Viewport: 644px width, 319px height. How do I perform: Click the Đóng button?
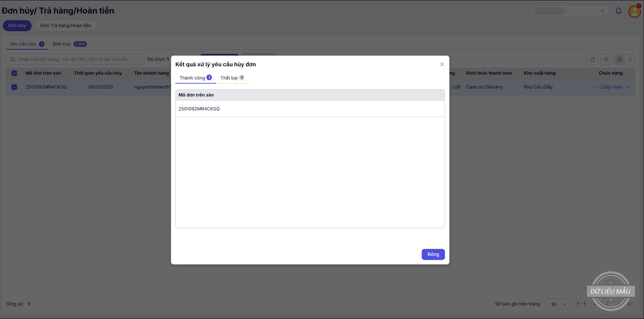tap(433, 254)
